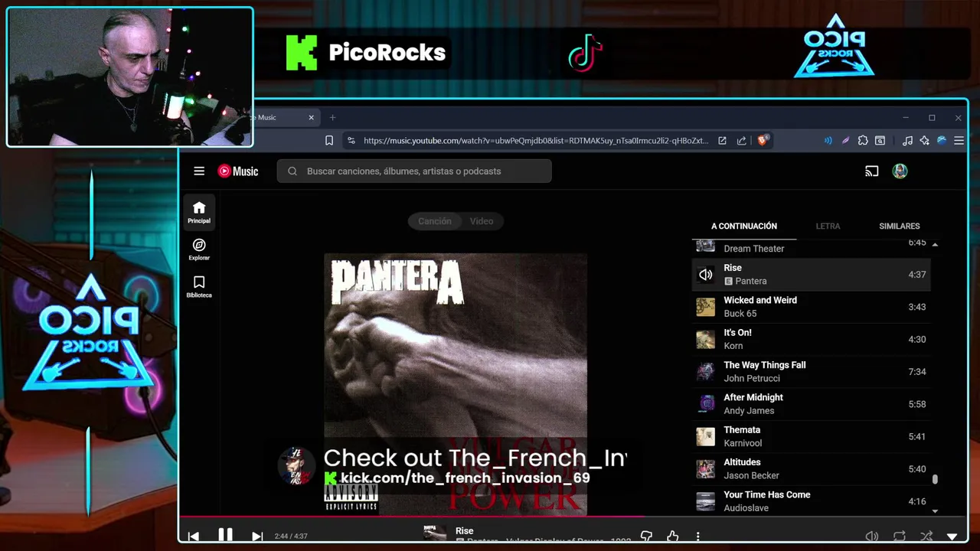This screenshot has width=980, height=551.
Task: Switch player to Video mode
Action: [482, 221]
